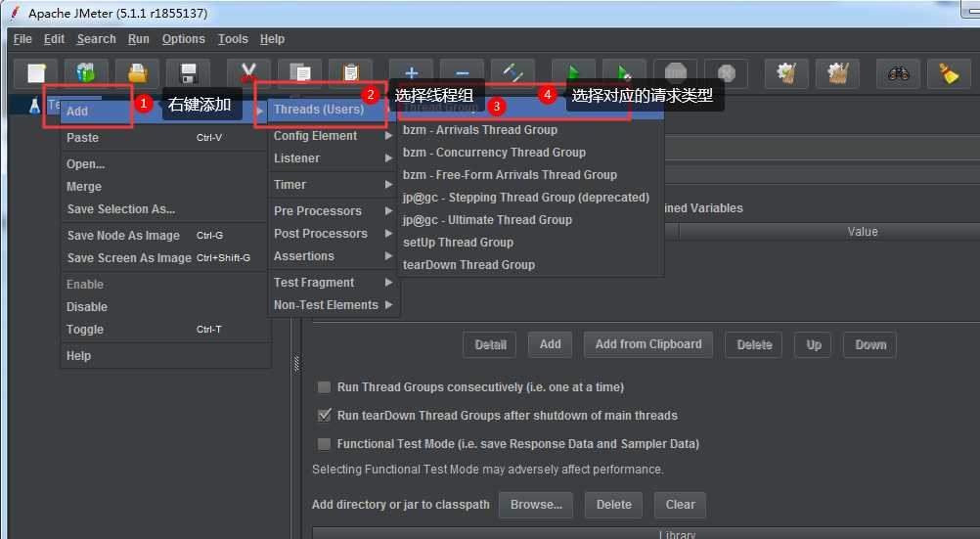Choose Disable in the context menu
980x539 pixels.
pos(165,307)
